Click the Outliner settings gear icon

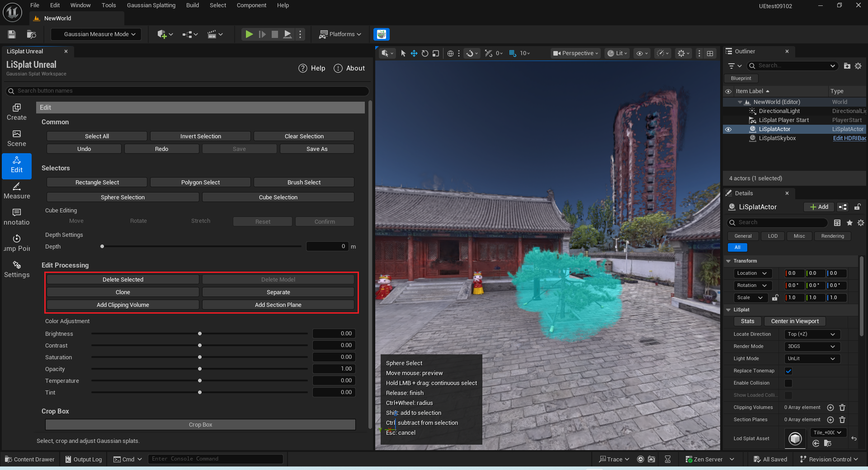[x=858, y=66]
